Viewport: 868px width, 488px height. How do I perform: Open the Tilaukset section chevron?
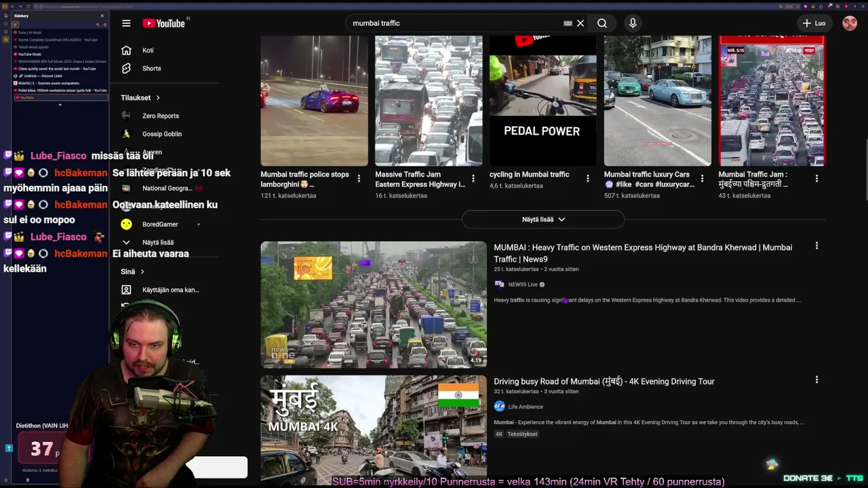(x=158, y=98)
